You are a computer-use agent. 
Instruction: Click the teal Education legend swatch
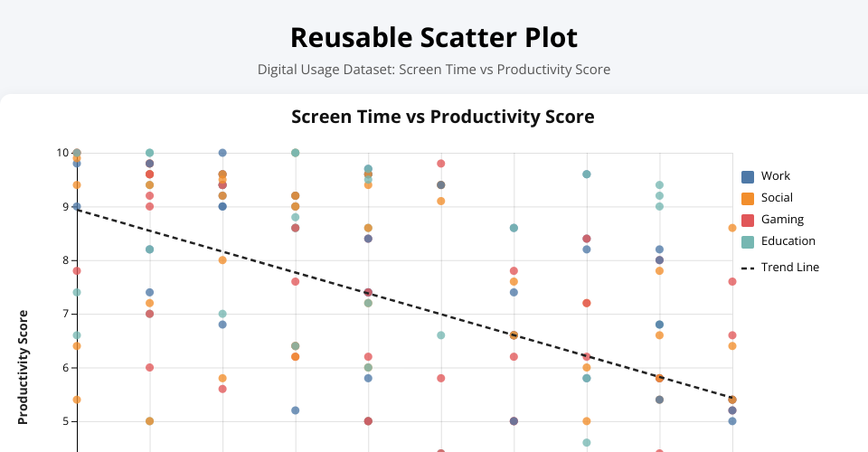(748, 241)
